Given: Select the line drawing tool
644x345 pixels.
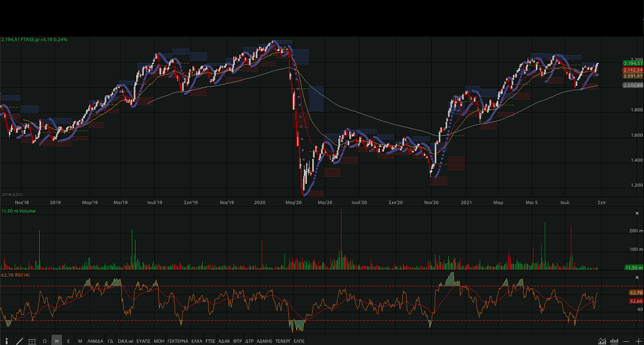Looking at the screenshot, I should [x=19, y=341].
